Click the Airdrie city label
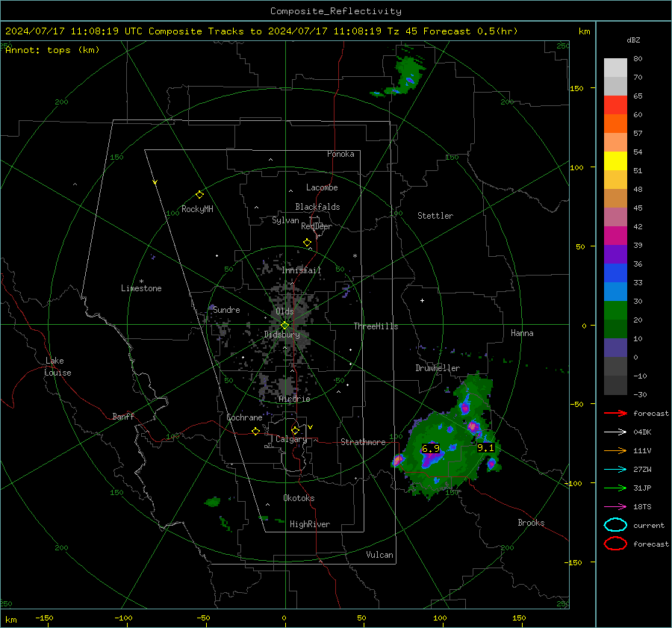Screen dimensions: 672x628 coord(294,399)
